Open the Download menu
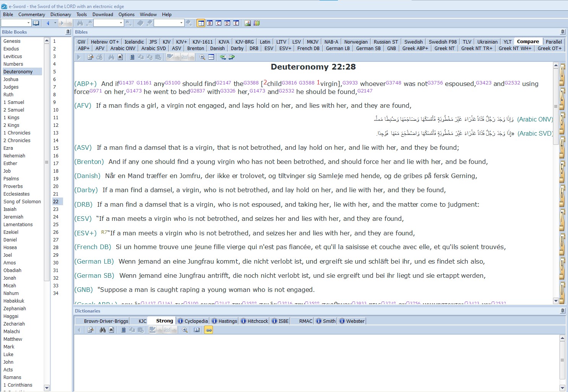 pos(103,15)
